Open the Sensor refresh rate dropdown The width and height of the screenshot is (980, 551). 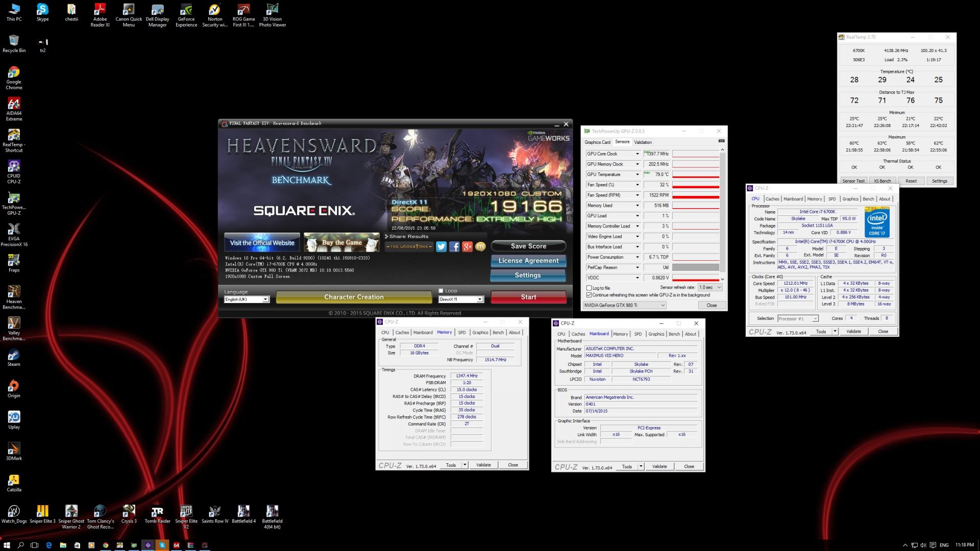click(x=710, y=287)
